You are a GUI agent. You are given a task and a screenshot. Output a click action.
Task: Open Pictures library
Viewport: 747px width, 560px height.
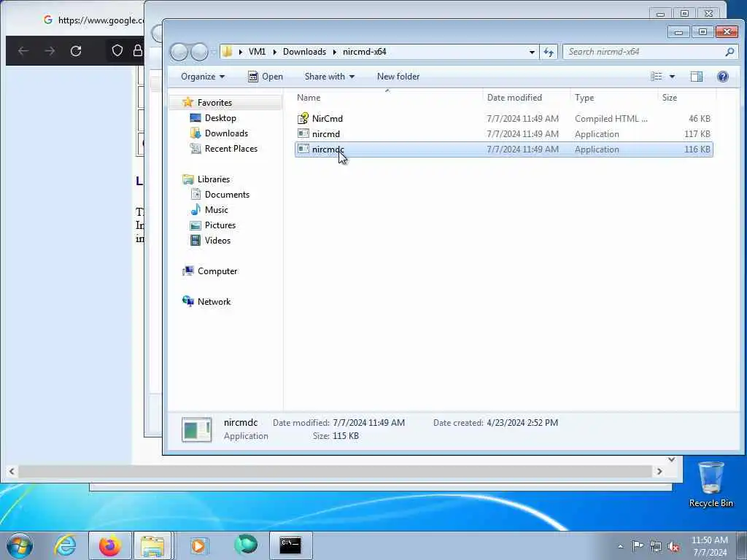(x=220, y=225)
